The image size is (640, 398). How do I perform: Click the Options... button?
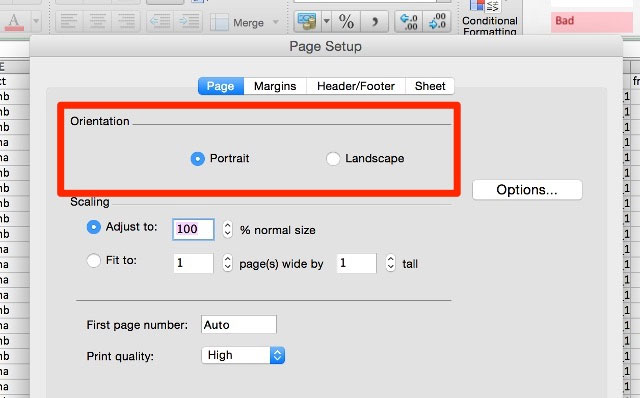pos(527,190)
